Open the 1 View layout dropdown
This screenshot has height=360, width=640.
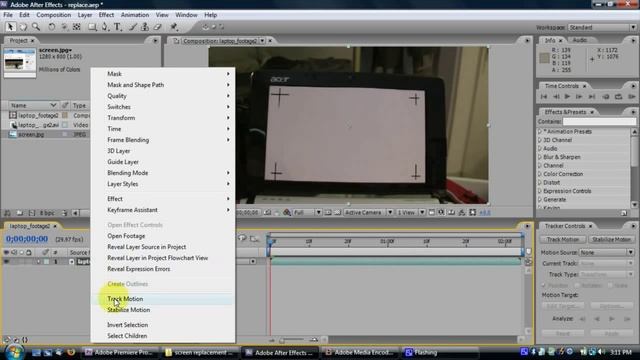point(411,213)
